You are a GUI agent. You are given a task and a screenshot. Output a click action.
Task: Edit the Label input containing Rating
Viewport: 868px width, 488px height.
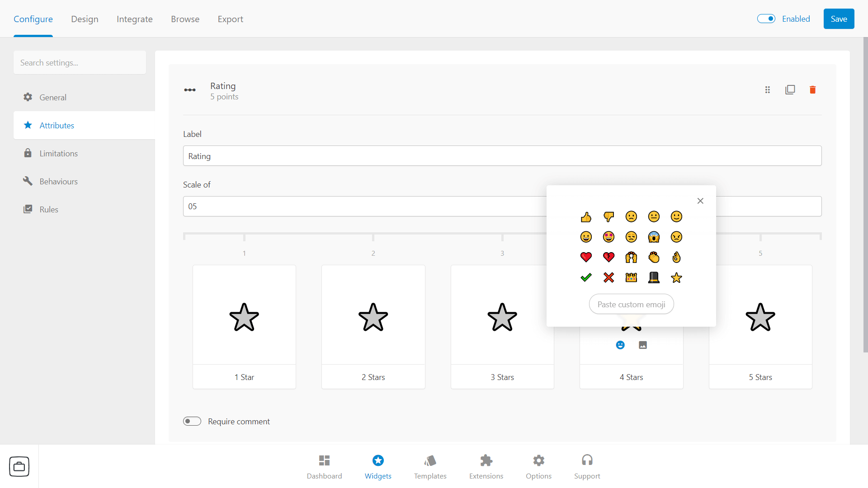(x=502, y=156)
